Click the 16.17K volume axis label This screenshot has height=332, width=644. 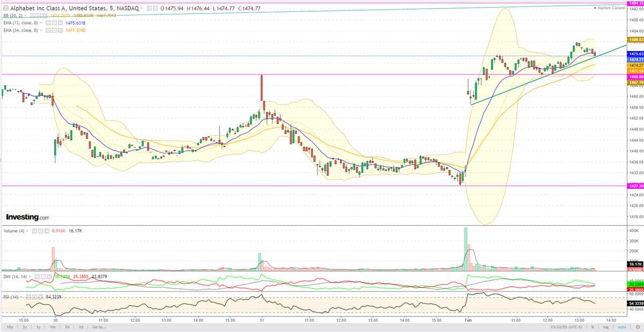click(635, 264)
